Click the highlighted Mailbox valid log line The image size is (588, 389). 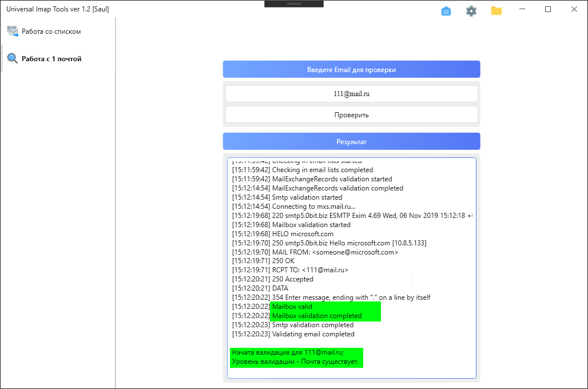[292, 307]
